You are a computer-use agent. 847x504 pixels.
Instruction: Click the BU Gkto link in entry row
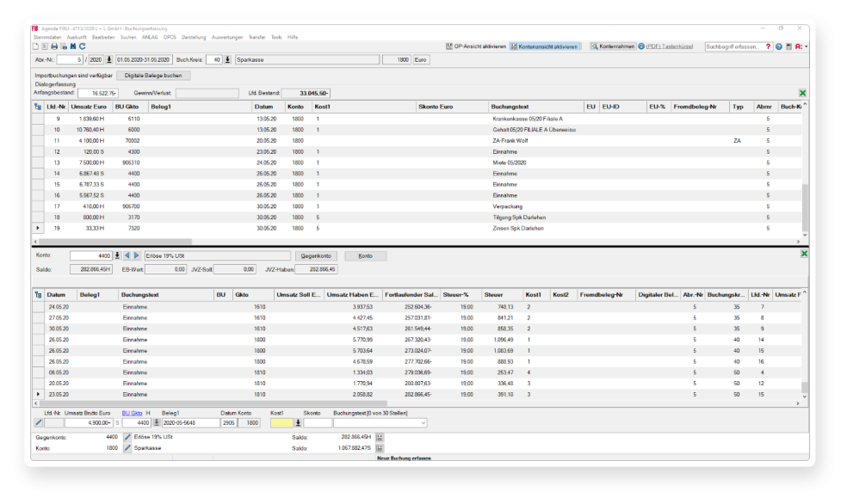(132, 414)
